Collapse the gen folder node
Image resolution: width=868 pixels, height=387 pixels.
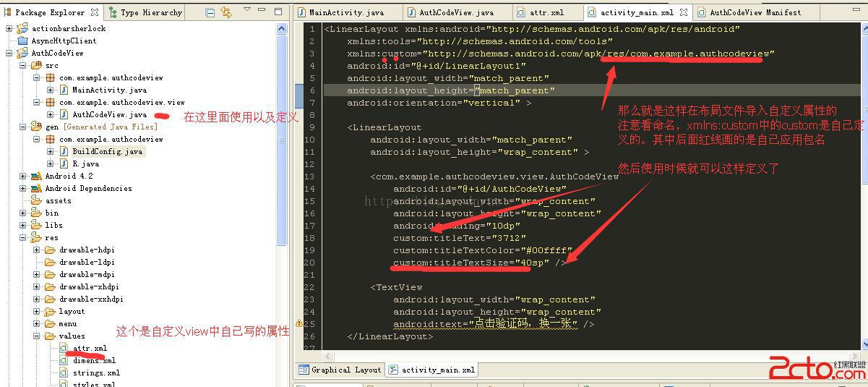(x=23, y=127)
